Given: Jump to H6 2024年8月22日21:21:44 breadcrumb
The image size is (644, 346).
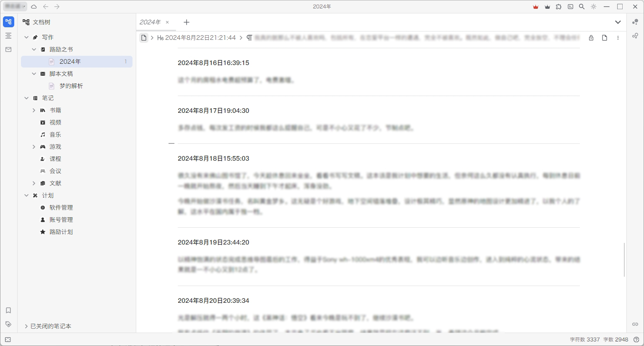Looking at the screenshot, I should (x=197, y=38).
